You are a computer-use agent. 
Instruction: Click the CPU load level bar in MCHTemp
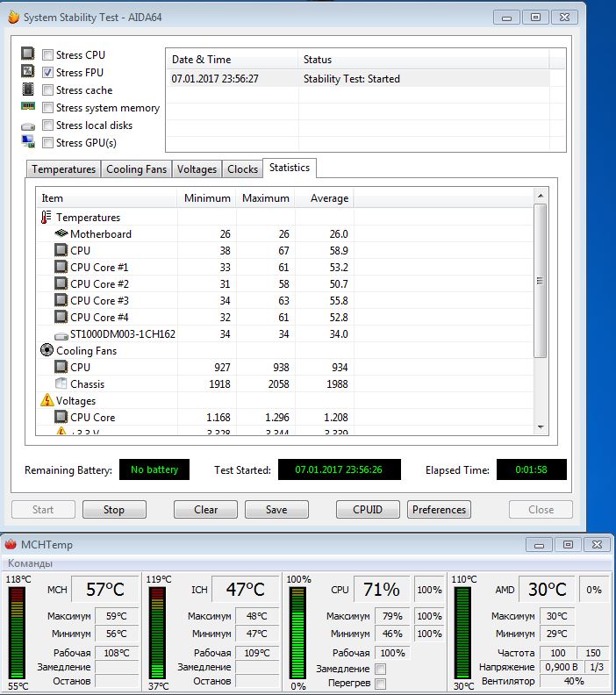(297, 633)
